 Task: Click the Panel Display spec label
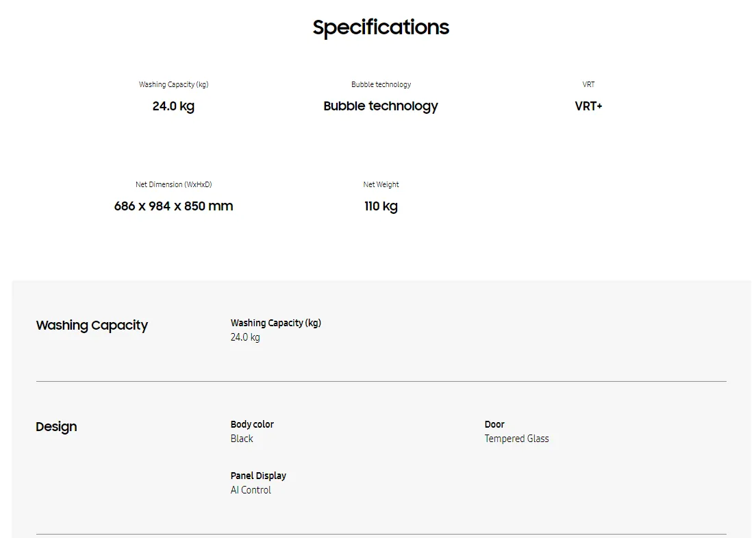click(x=258, y=476)
